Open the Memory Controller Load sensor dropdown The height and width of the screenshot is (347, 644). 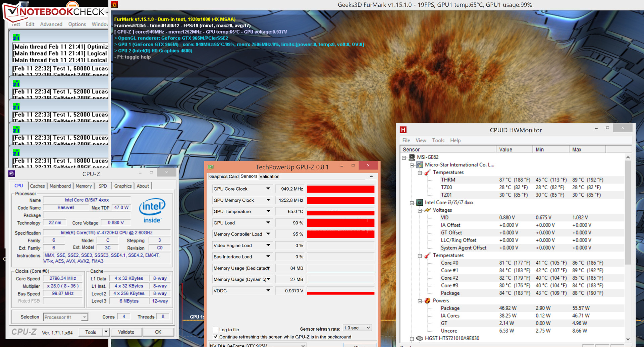point(268,234)
